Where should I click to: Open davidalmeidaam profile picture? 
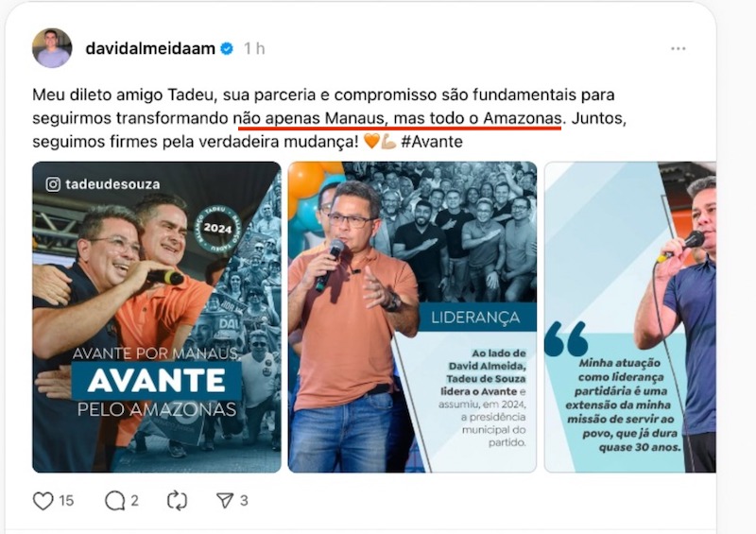52,48
